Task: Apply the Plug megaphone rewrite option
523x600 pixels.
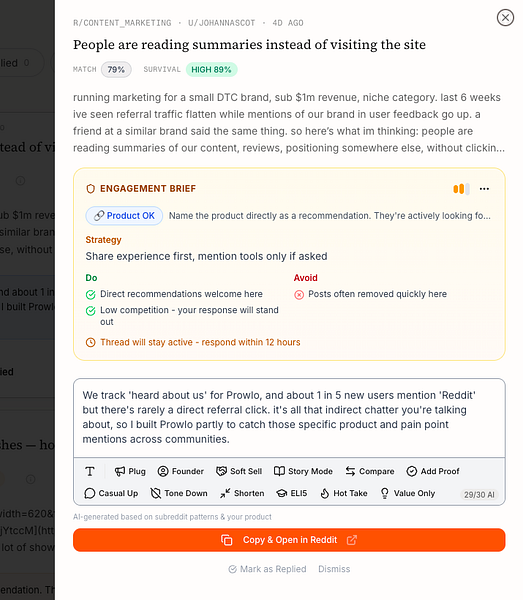Action: (130, 471)
